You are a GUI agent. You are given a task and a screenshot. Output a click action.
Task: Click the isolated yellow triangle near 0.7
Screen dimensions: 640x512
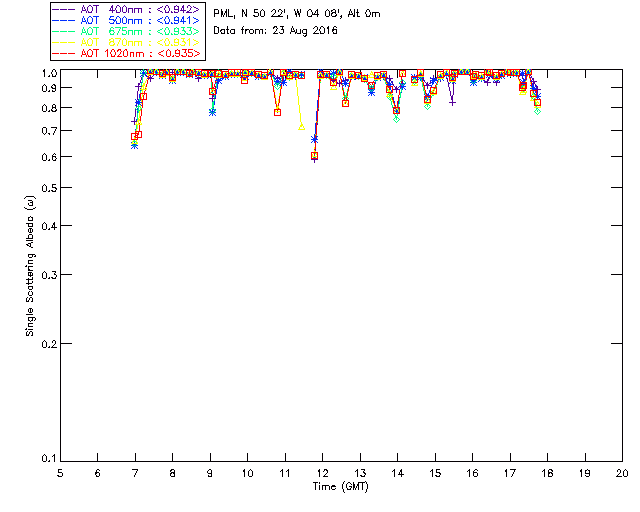click(301, 127)
